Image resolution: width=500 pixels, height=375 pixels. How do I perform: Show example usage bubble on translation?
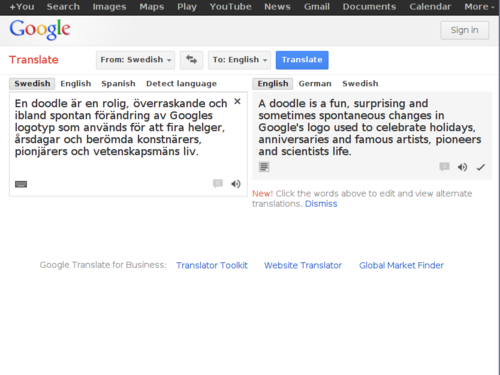(x=444, y=166)
